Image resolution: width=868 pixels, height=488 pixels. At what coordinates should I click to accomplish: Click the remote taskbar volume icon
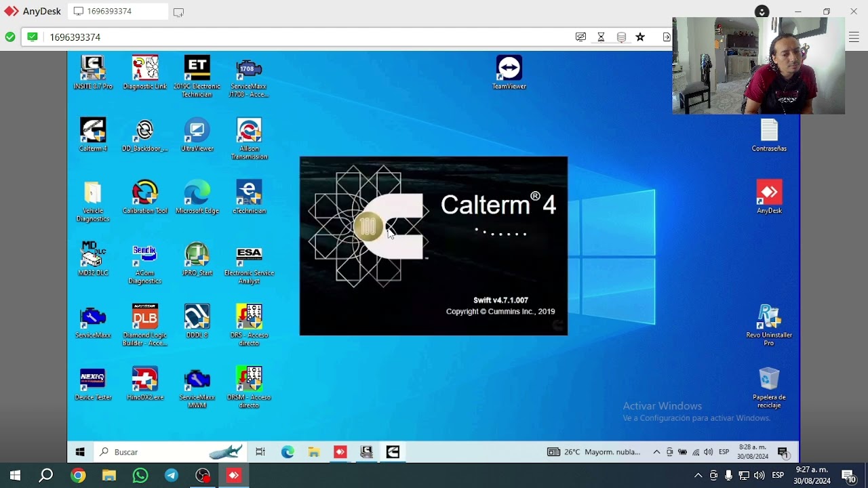tap(709, 452)
